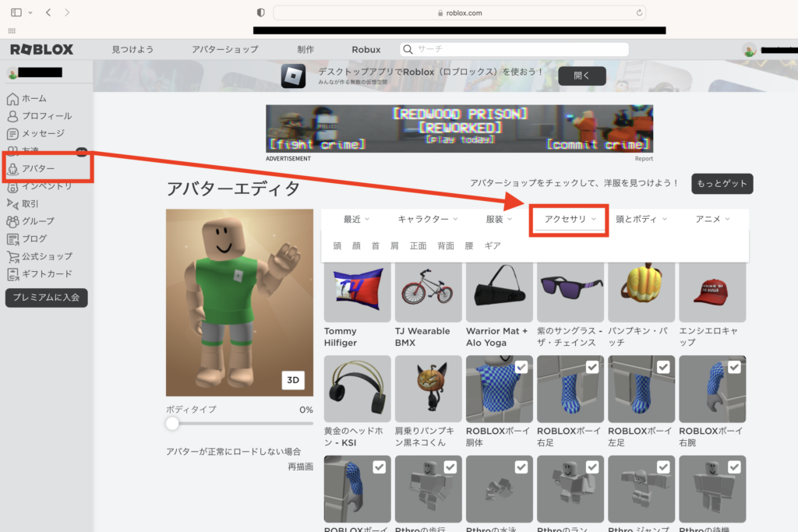Screen dimensions: 798x532
Task: Click the Redwood Prison advertisement banner
Action: tap(460, 129)
